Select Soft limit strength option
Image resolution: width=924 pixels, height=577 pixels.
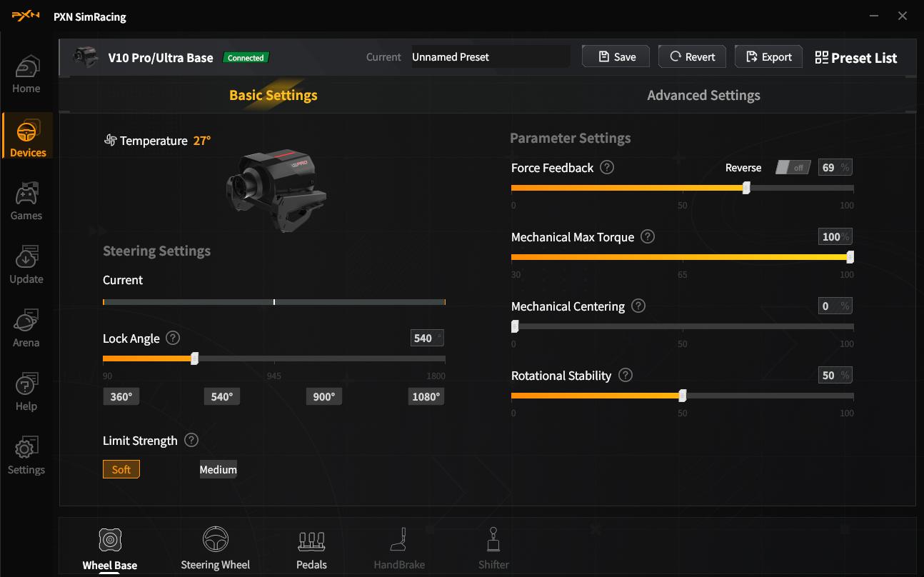click(x=121, y=469)
